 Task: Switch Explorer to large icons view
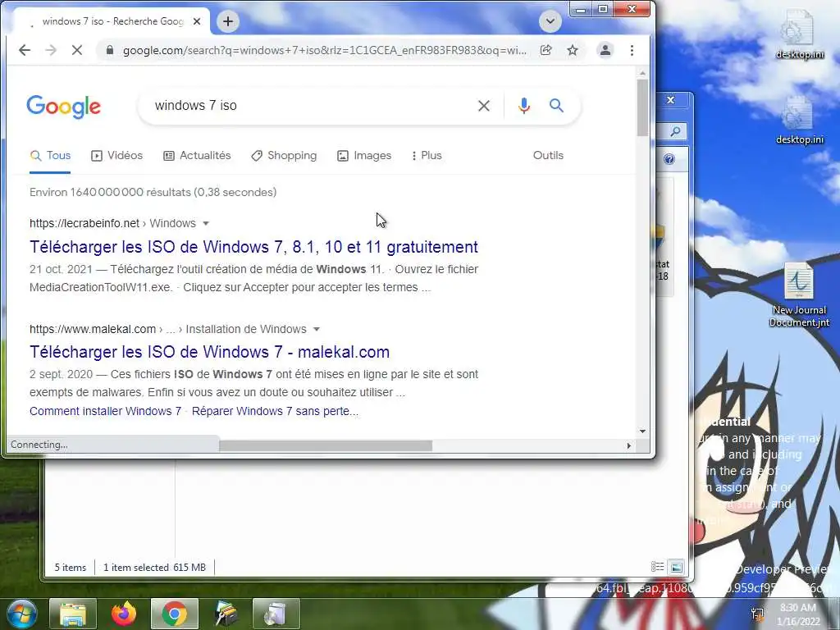point(677,567)
